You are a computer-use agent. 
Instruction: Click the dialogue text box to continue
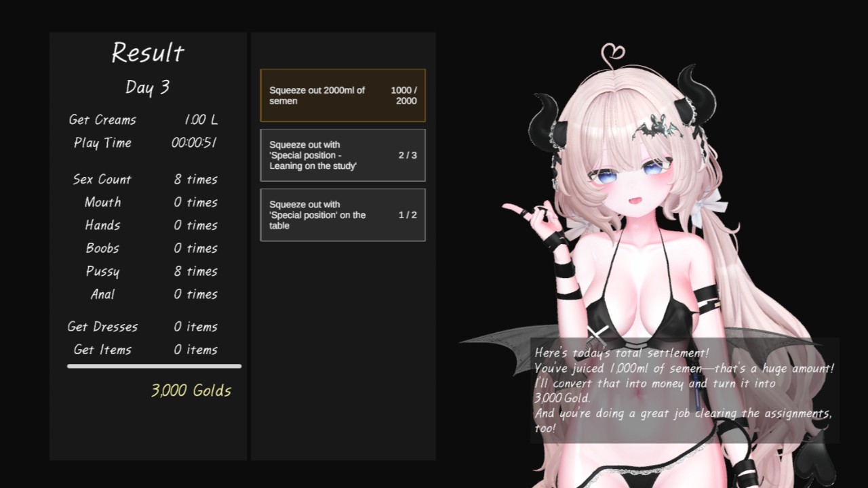click(x=684, y=390)
